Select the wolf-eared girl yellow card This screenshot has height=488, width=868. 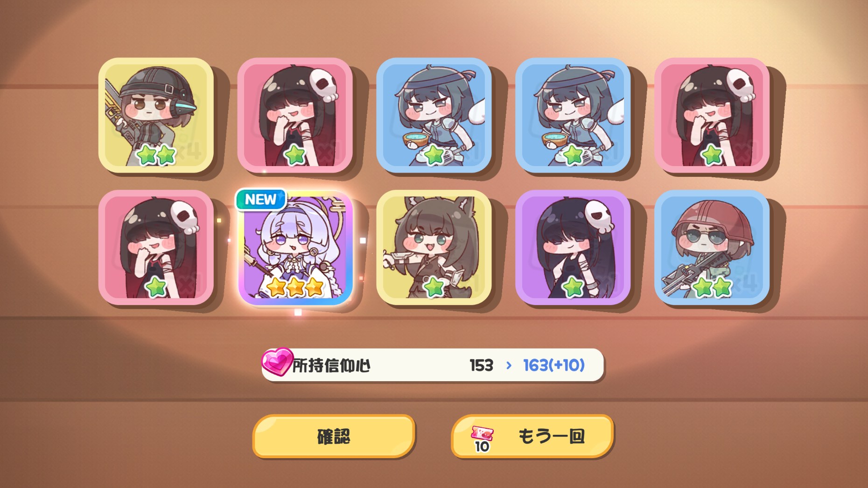[x=434, y=247]
